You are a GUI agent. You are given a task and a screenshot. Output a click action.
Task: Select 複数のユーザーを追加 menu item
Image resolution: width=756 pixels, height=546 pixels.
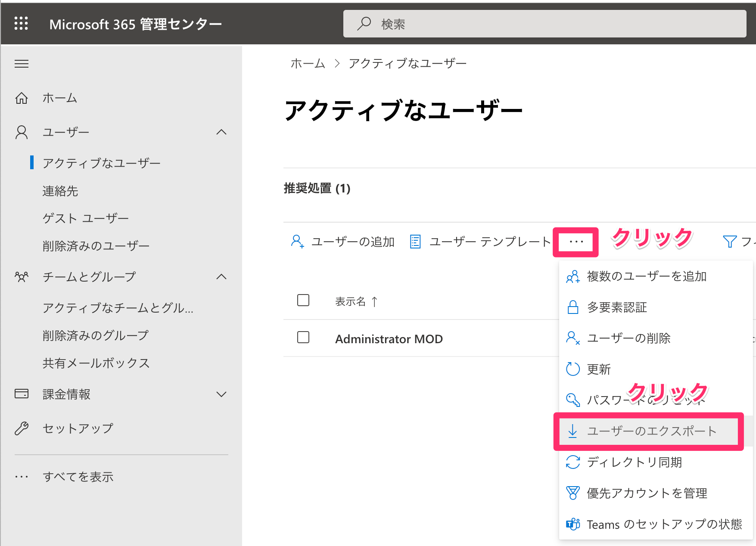[656, 276]
